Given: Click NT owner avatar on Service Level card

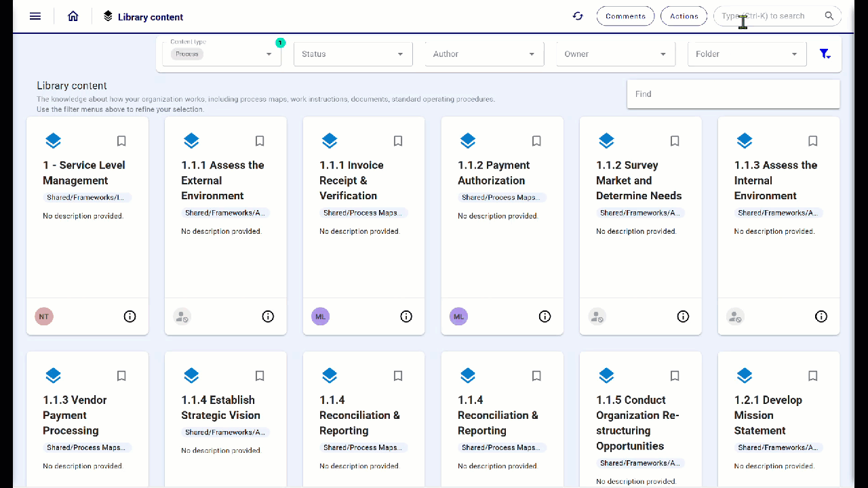Looking at the screenshot, I should [x=44, y=317].
